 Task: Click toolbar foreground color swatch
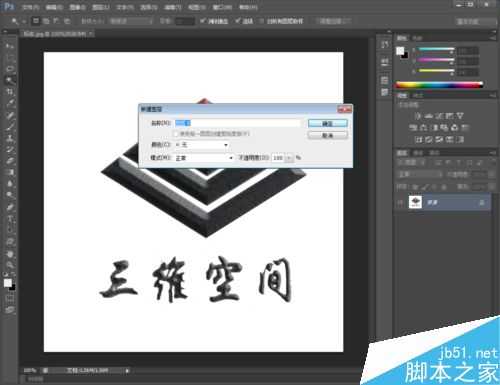[7, 283]
